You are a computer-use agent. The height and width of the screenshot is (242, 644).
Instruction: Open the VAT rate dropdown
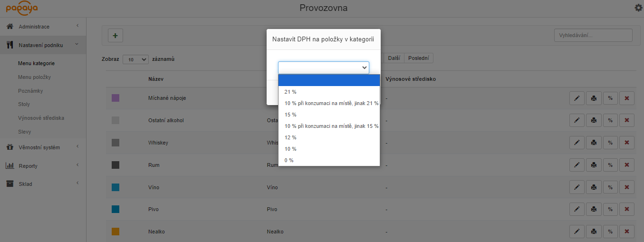coord(323,68)
